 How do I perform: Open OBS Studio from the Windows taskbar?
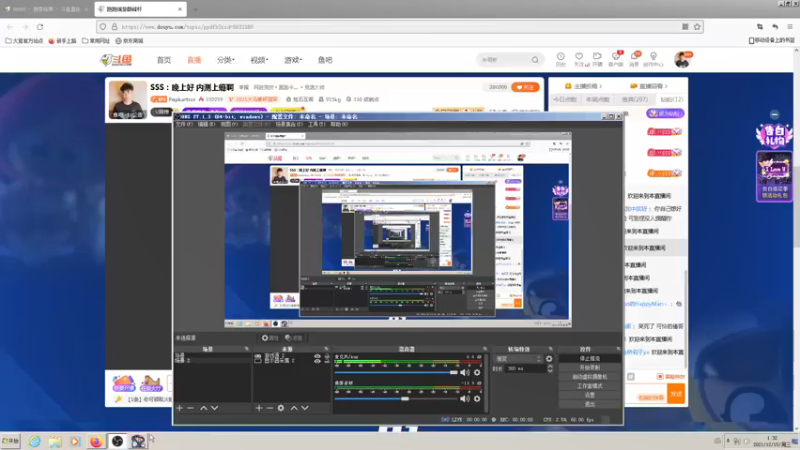(117, 441)
